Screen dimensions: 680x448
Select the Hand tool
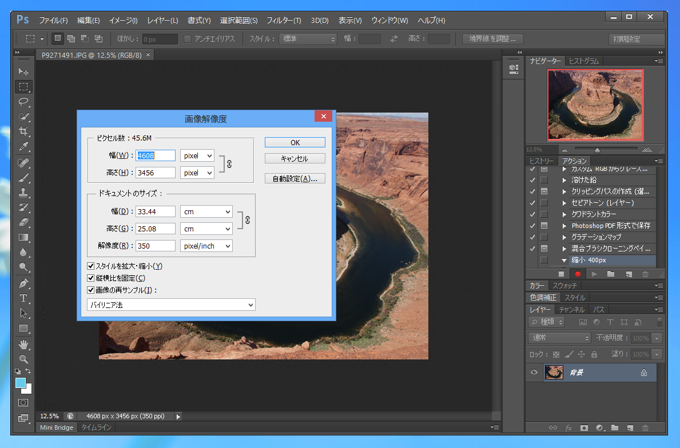tap(23, 345)
